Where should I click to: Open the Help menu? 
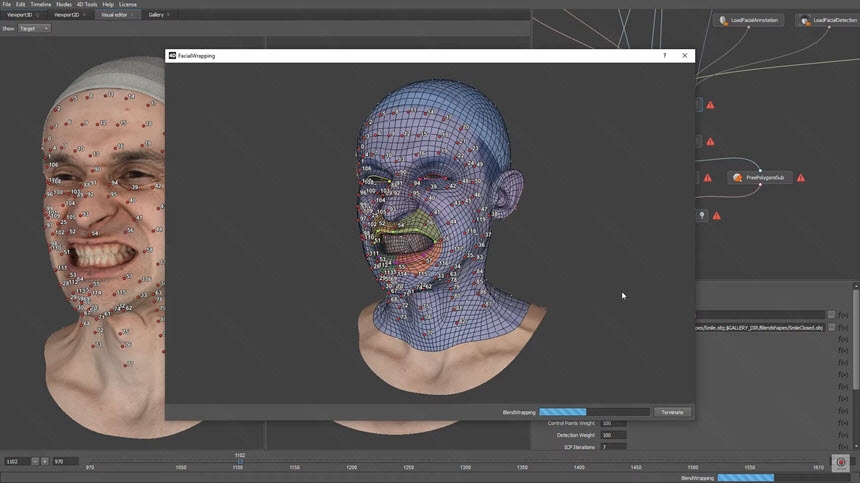point(108,4)
